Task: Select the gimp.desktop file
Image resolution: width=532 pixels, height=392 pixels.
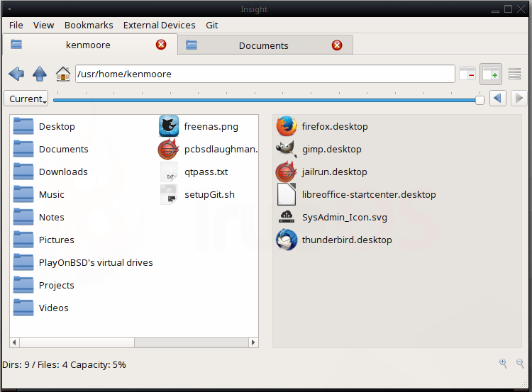Action: pos(331,149)
